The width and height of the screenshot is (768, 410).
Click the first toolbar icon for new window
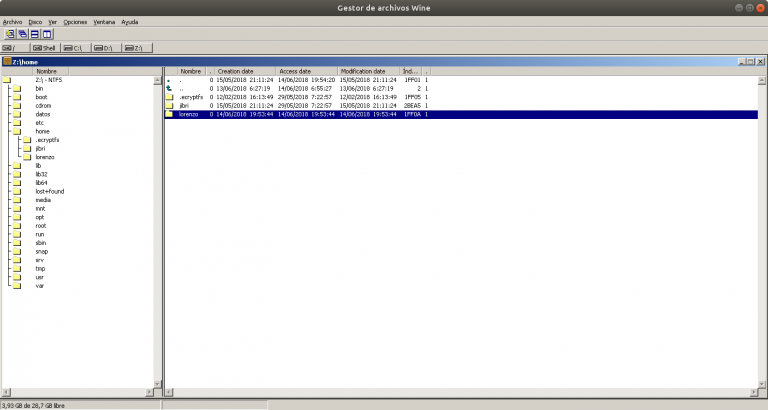pyautogui.click(x=10, y=33)
